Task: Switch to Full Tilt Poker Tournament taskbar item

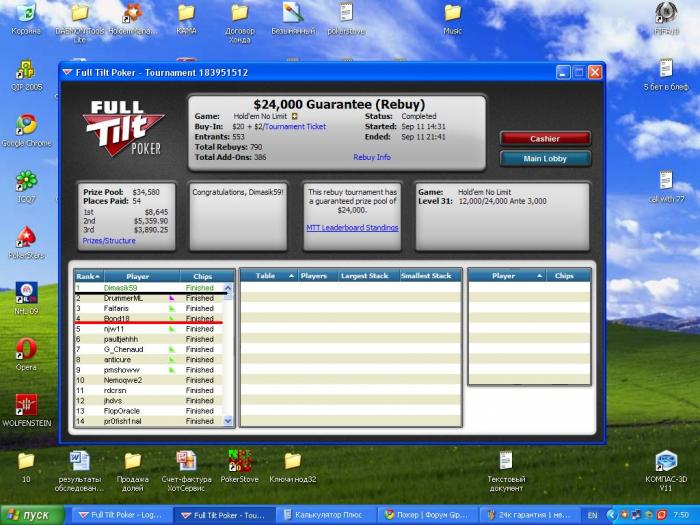Action: click(223, 515)
